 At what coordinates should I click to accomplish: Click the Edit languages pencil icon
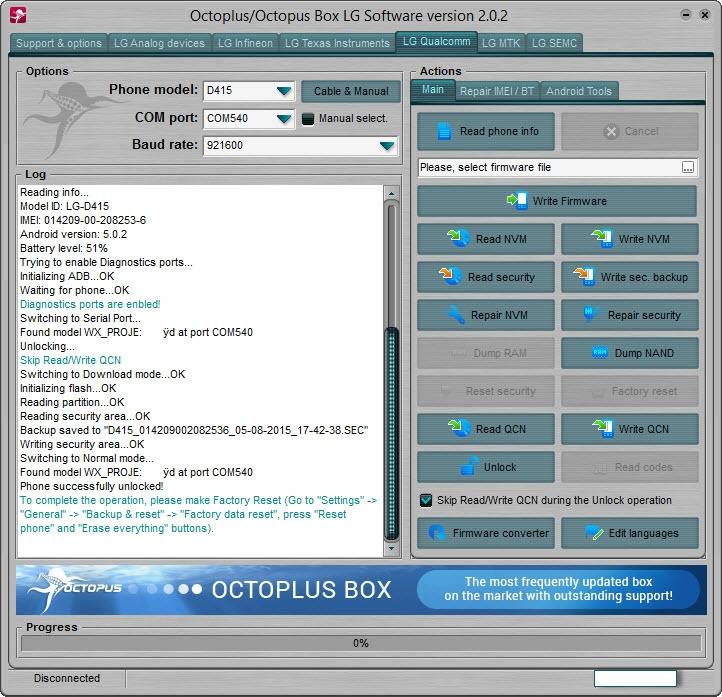coord(594,533)
